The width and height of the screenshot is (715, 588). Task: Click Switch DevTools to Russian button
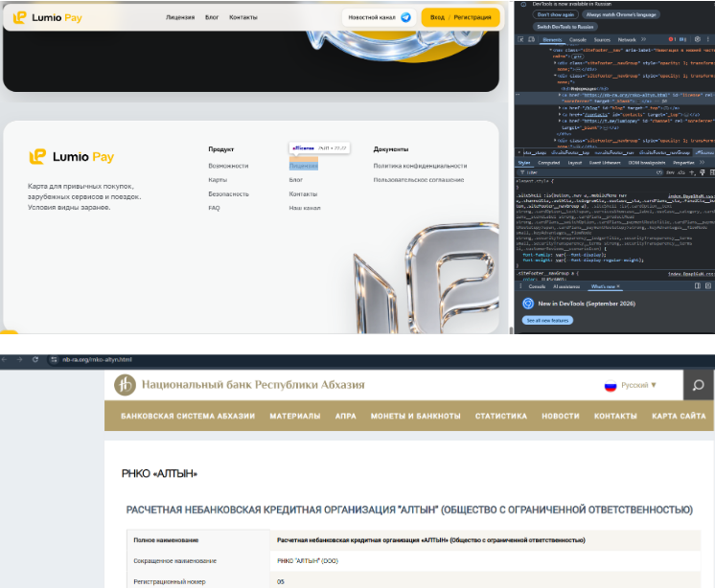[565, 27]
